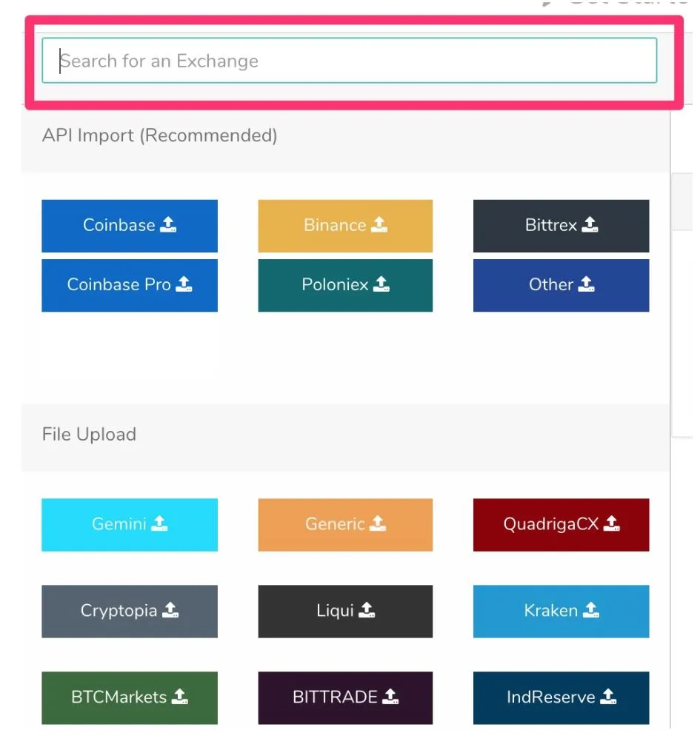Click the upload icon on Generic button

tap(378, 524)
